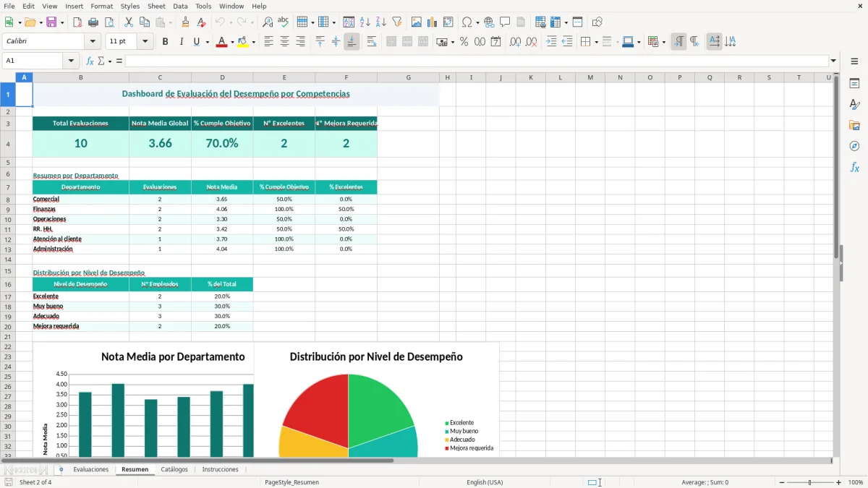
Task: Click the Print icon
Action: (x=93, y=22)
